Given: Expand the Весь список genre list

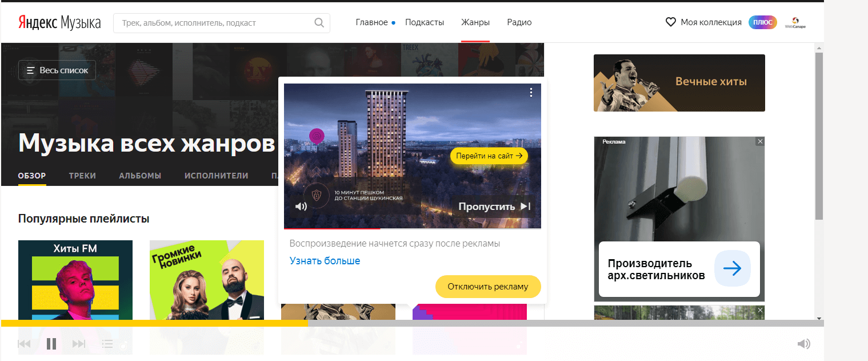Looking at the screenshot, I should pos(57,70).
